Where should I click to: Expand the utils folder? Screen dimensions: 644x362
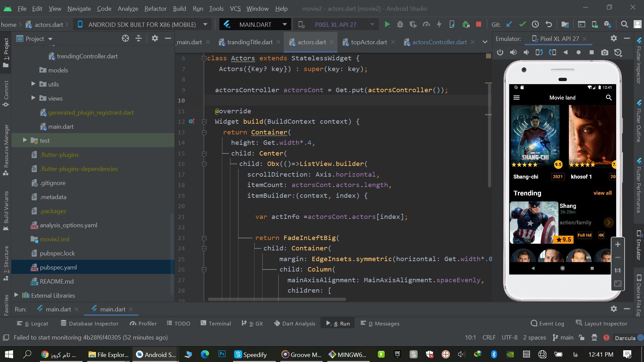(33, 84)
